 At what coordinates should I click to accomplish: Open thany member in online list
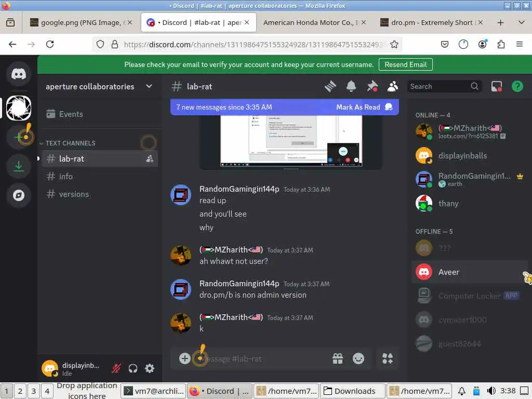(x=470, y=203)
